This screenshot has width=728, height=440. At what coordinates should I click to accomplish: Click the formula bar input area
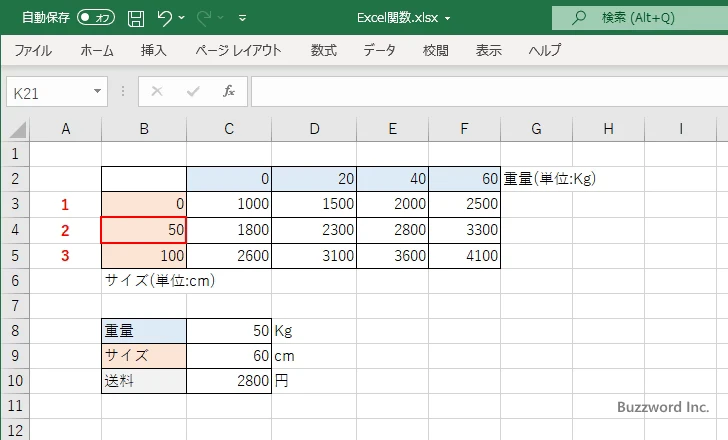tap(489, 92)
